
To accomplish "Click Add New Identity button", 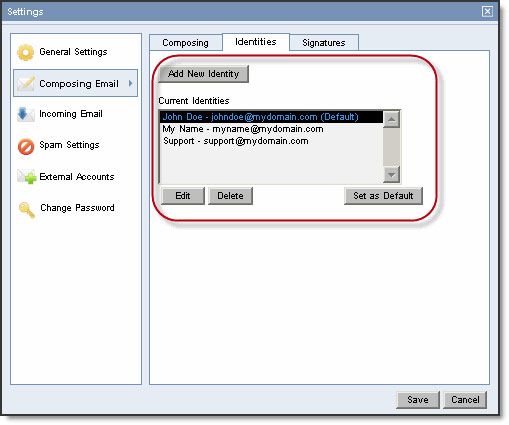I will (203, 74).
